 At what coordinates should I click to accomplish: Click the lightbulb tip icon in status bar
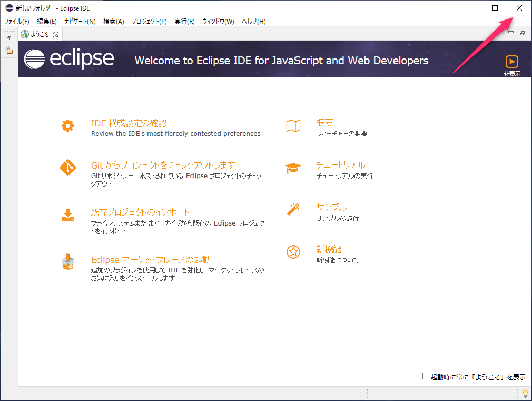(525, 394)
